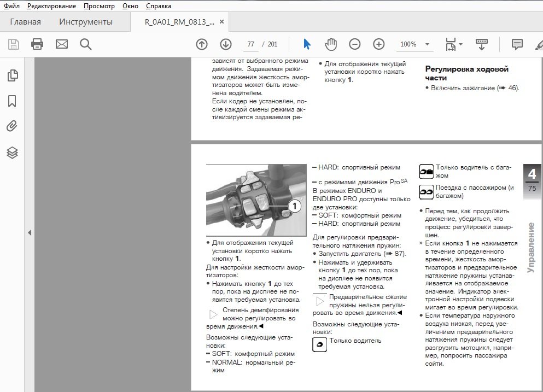Image resolution: width=543 pixels, height=392 pixels.
Task: Open the Bookmarks panel
Action: 12,101
